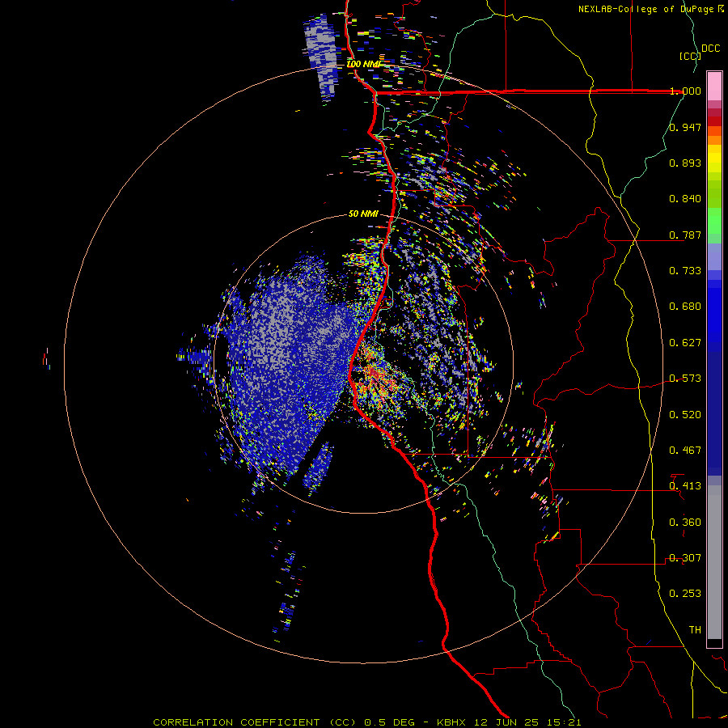Click the 12 JUN 25 date
Image resolution: width=728 pixels, height=728 pixels.
click(507, 722)
